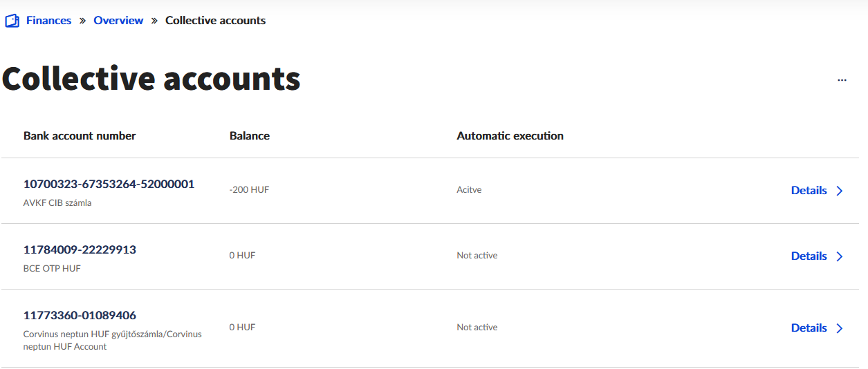Click the Finances wallet icon in breadcrumb
Screen dimensions: 868x369
point(12,21)
